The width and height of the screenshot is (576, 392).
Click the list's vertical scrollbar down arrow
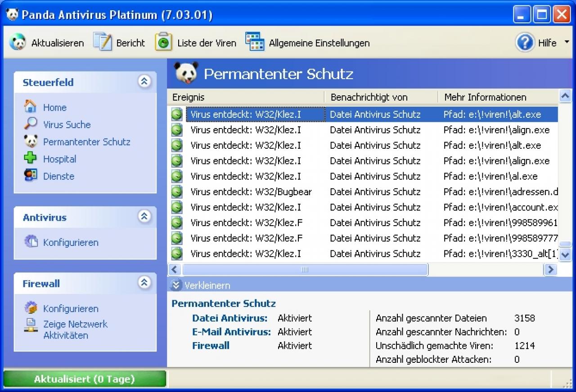(565, 254)
